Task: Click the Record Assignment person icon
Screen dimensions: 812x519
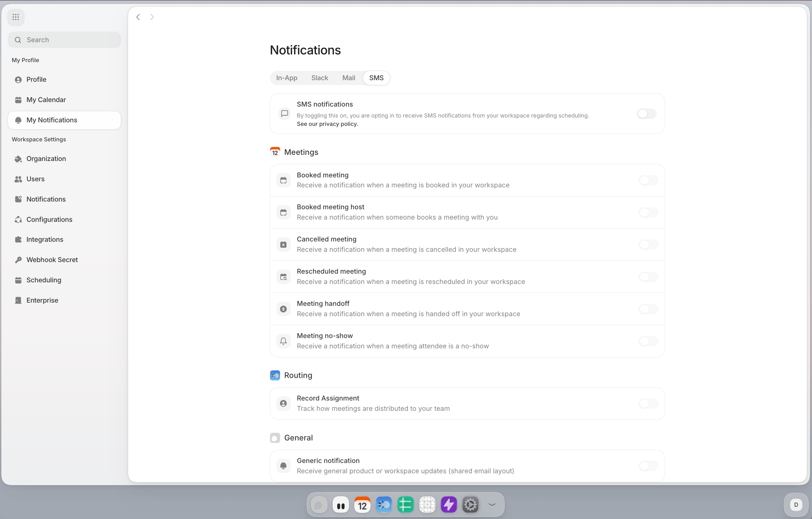Action: 284,403
